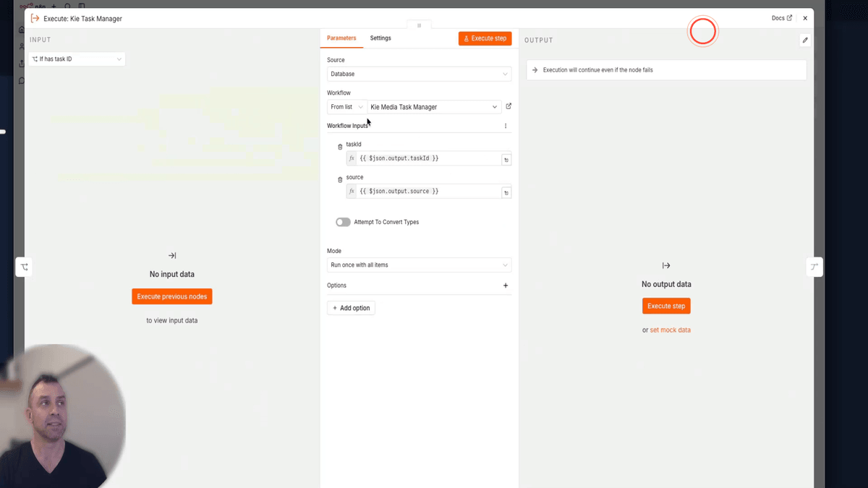Click the Execute step button in Parameters header

tap(485, 38)
